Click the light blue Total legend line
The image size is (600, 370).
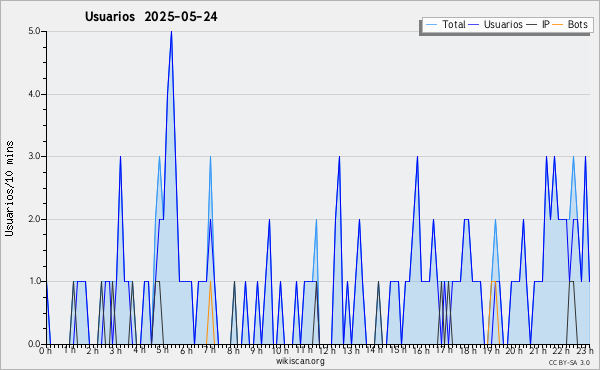pos(431,25)
